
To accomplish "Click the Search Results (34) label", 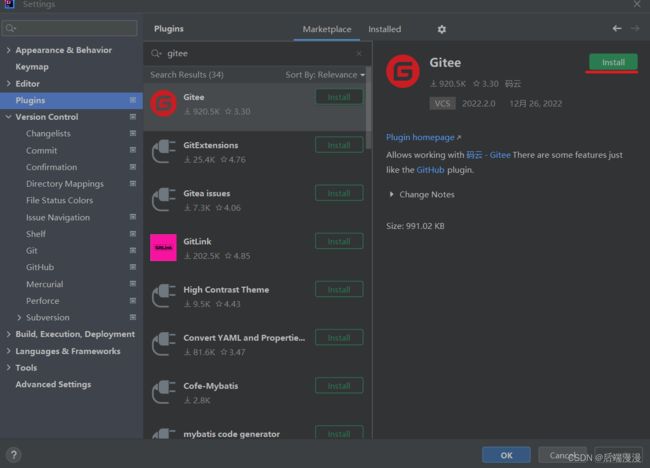I will click(187, 75).
